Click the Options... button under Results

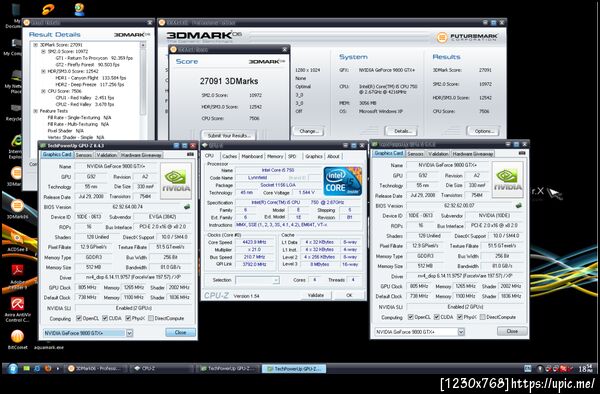pos(484,131)
